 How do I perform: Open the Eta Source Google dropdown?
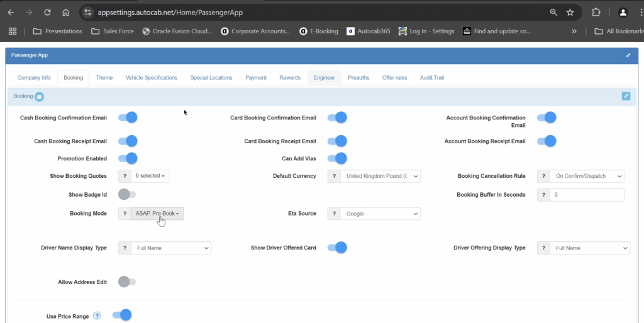click(x=380, y=214)
